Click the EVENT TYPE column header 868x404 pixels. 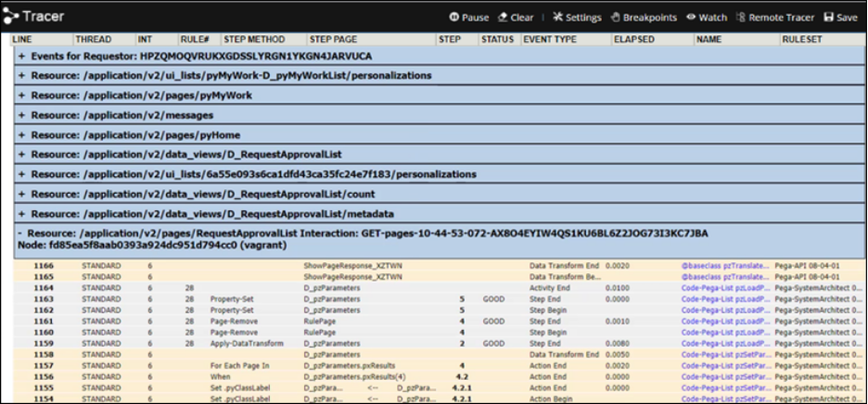550,39
